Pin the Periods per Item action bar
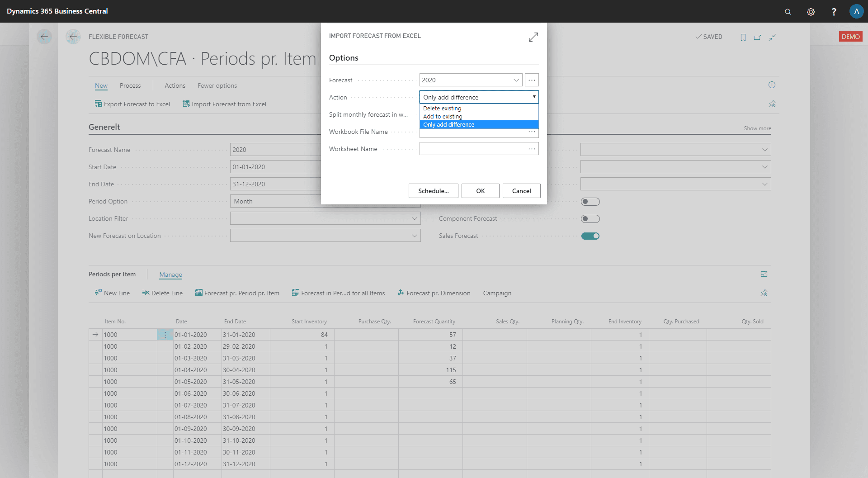The image size is (868, 478). (x=764, y=293)
